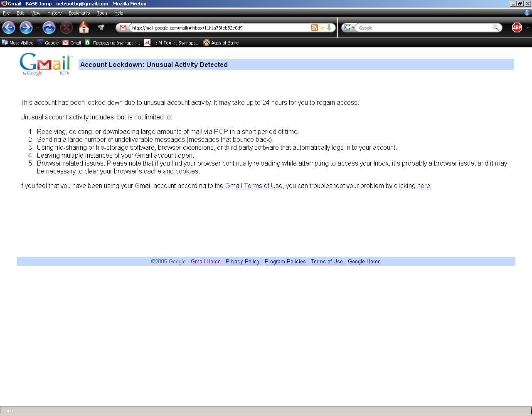Viewport: 532px width, 416px height.
Task: Click the search magnifier icon
Action: [495, 28]
